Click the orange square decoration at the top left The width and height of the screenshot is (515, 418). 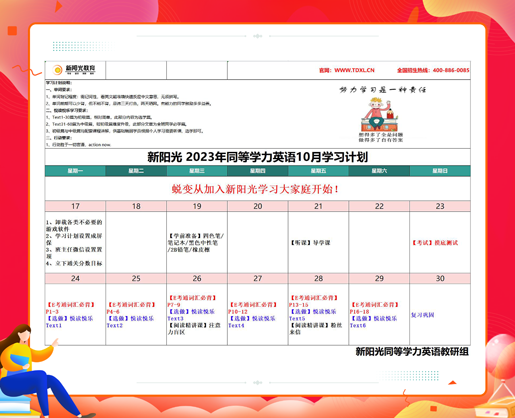(x=12, y=31)
